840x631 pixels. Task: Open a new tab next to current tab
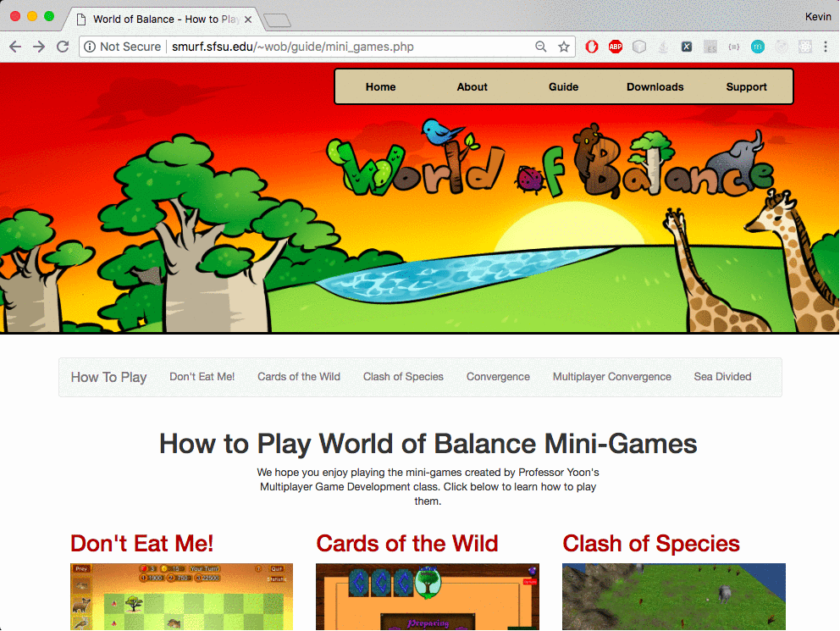[277, 19]
